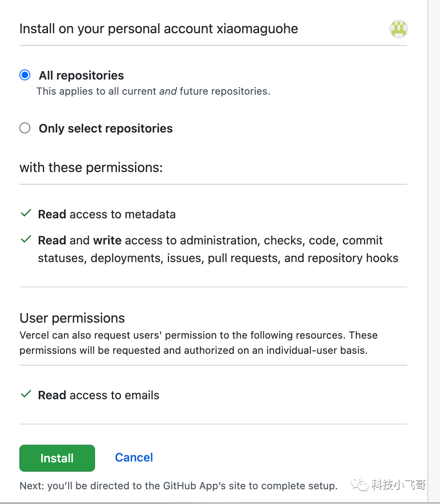Select the All repositories radio button
The image size is (440, 504).
(25, 75)
